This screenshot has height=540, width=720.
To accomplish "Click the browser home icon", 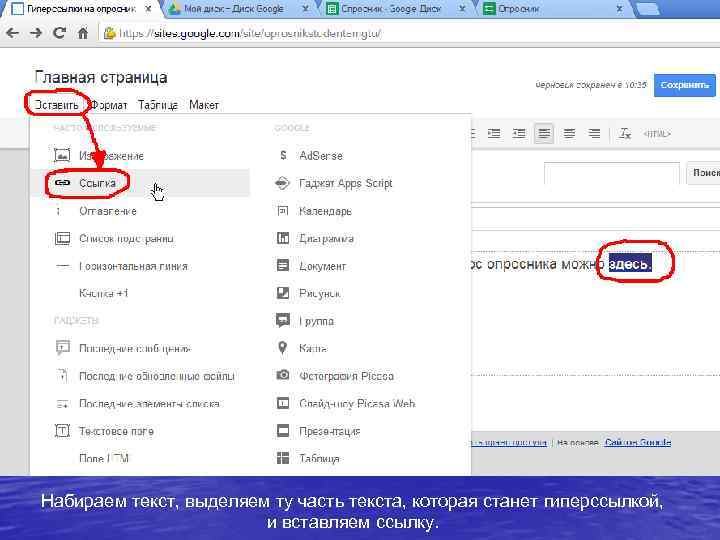I will [x=83, y=33].
